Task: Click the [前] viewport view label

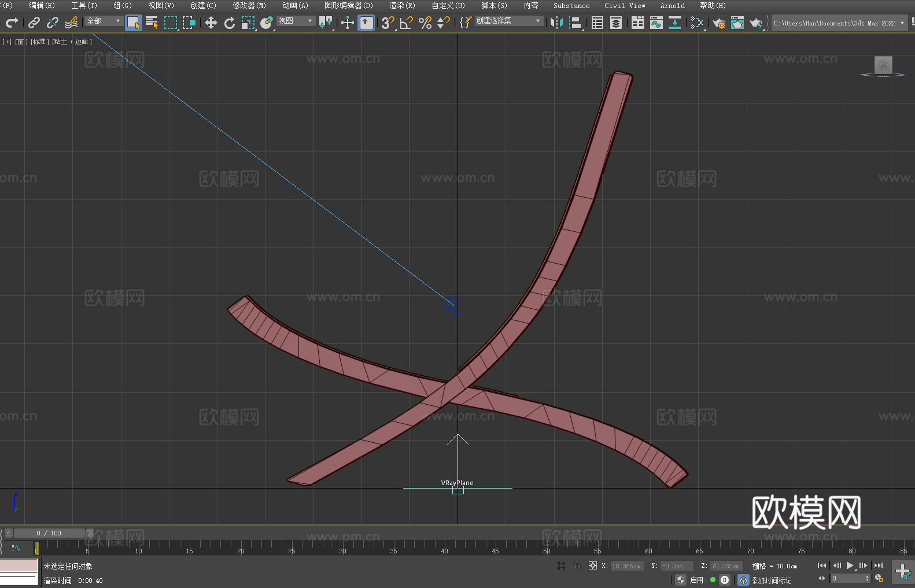Action: click(x=21, y=42)
